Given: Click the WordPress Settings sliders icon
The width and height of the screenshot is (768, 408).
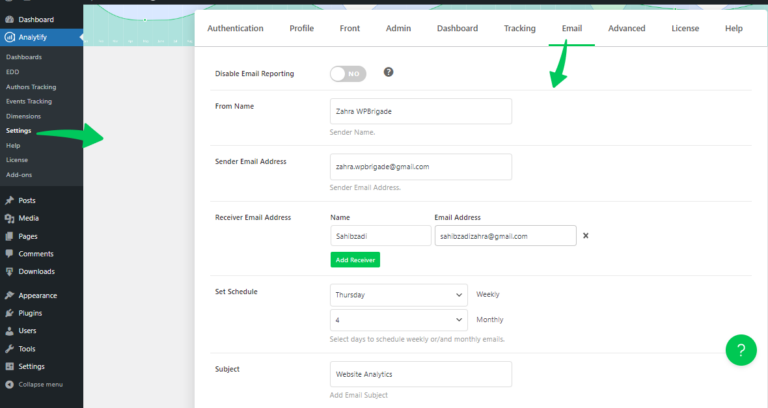Looking at the screenshot, I should 9,366.
